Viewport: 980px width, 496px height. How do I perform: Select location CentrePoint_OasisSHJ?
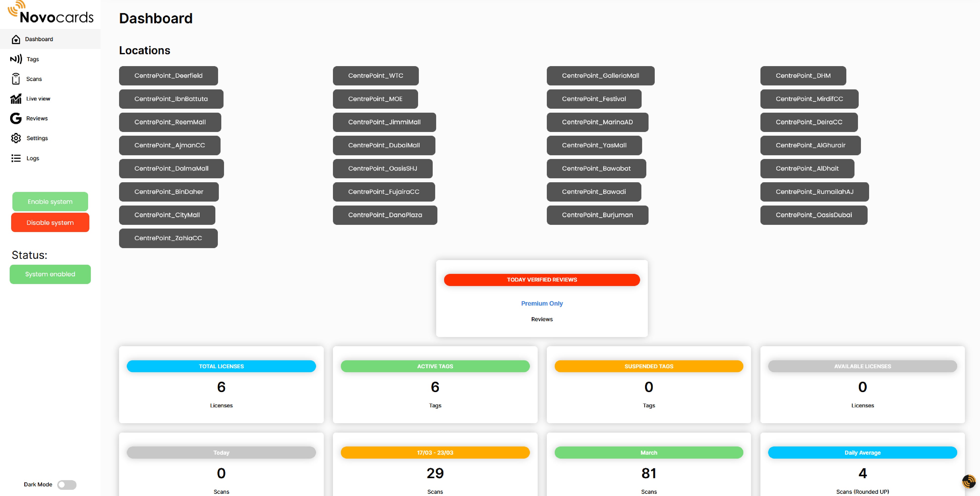click(x=383, y=169)
